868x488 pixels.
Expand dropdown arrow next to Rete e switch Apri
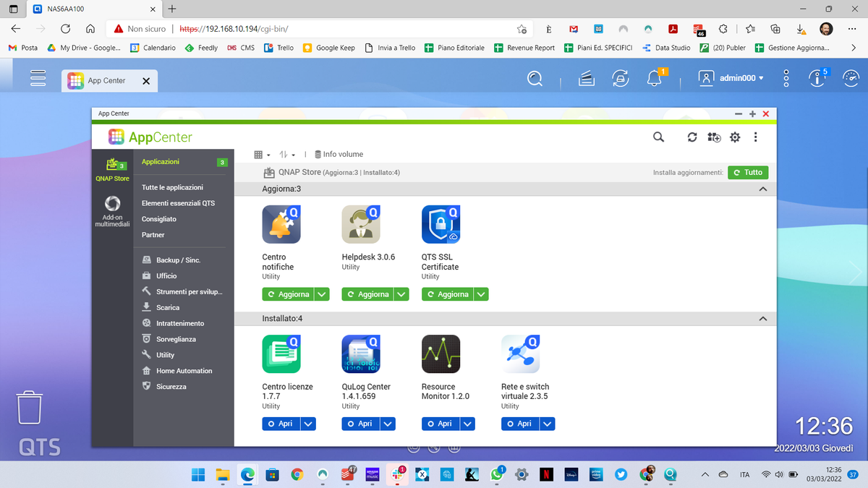[x=547, y=424]
